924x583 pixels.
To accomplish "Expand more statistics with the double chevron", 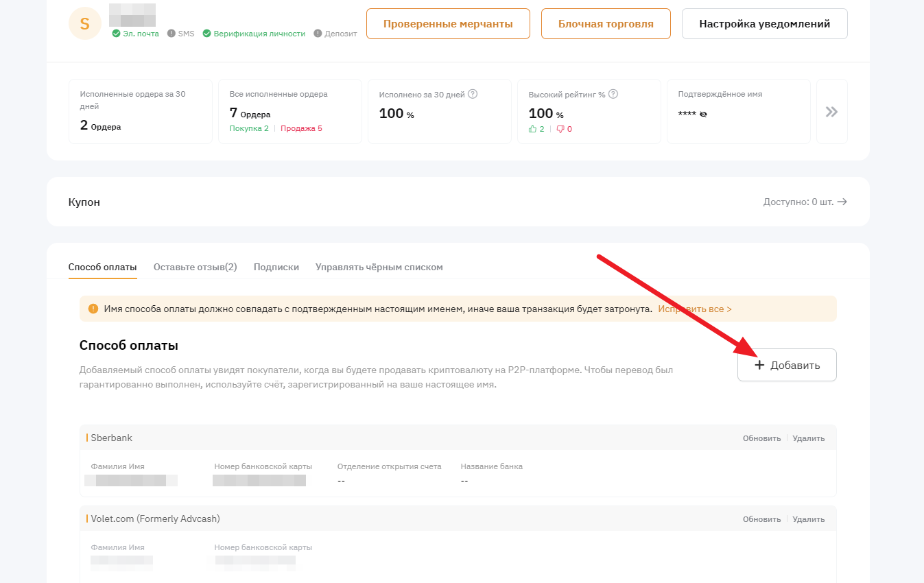I will click(831, 112).
